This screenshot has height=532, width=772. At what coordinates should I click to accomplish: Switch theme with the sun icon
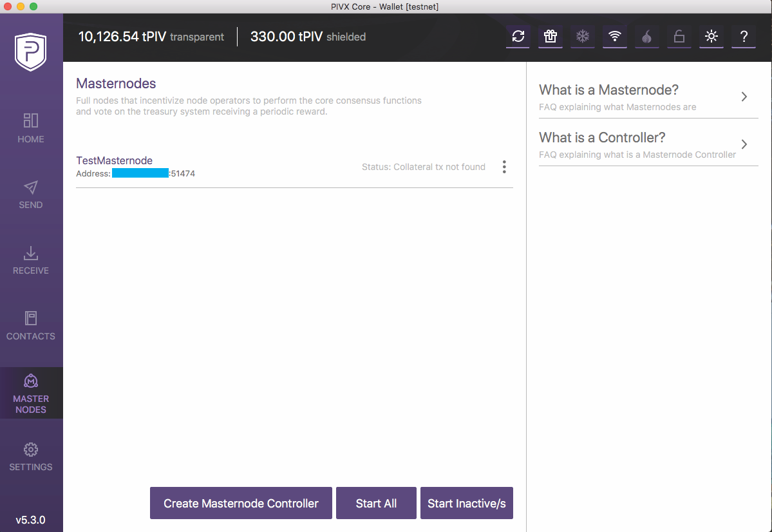(711, 37)
